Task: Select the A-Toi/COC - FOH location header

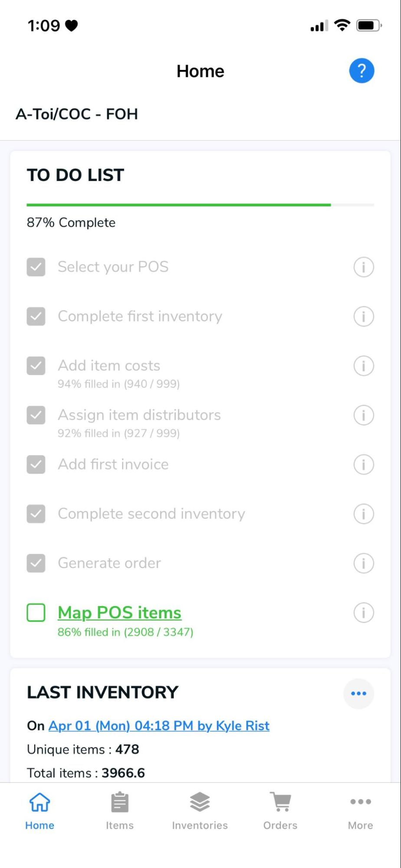Action: point(76,114)
